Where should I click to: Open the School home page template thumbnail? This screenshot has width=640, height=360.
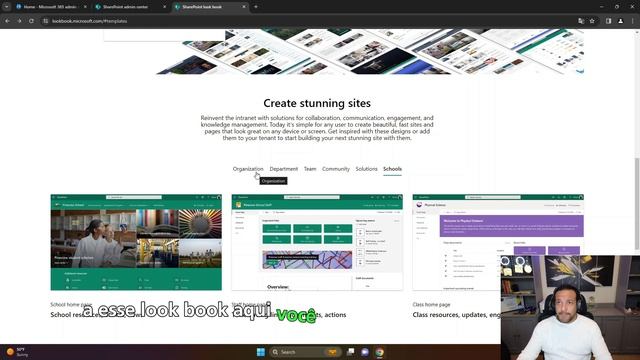(x=136, y=242)
